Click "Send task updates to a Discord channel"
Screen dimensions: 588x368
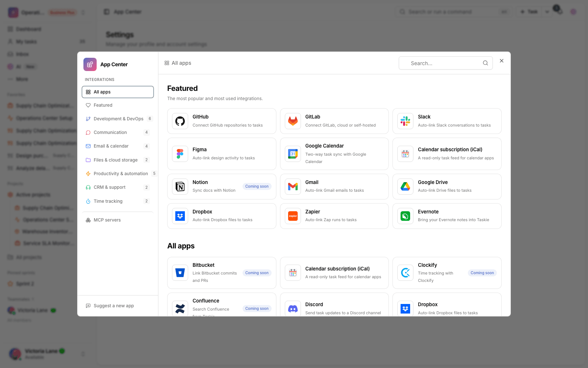tap(343, 313)
